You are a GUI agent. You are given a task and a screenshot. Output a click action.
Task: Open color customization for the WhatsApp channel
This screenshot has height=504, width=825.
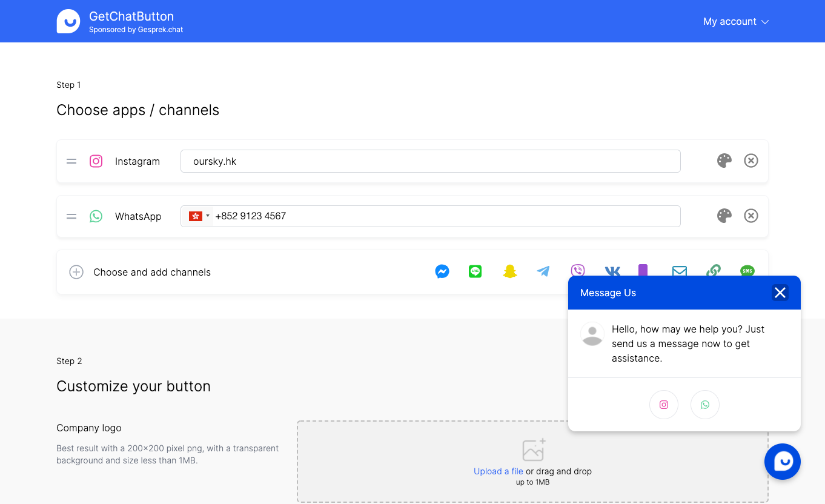724,216
